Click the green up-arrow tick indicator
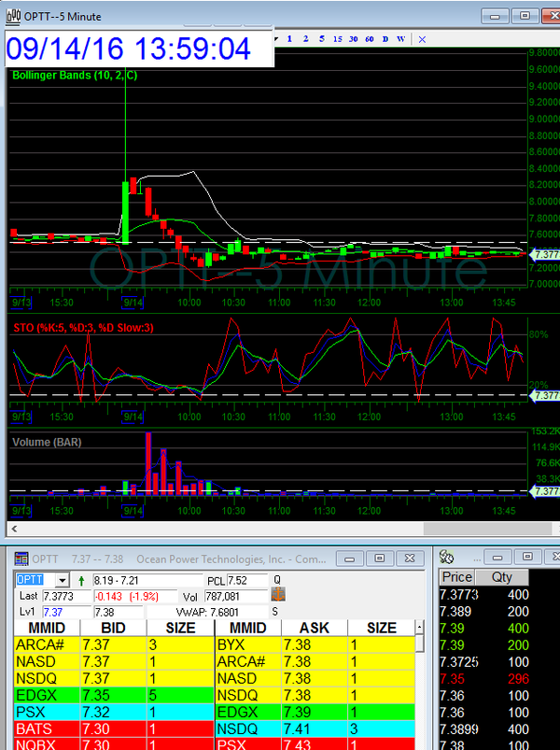 [x=82, y=580]
